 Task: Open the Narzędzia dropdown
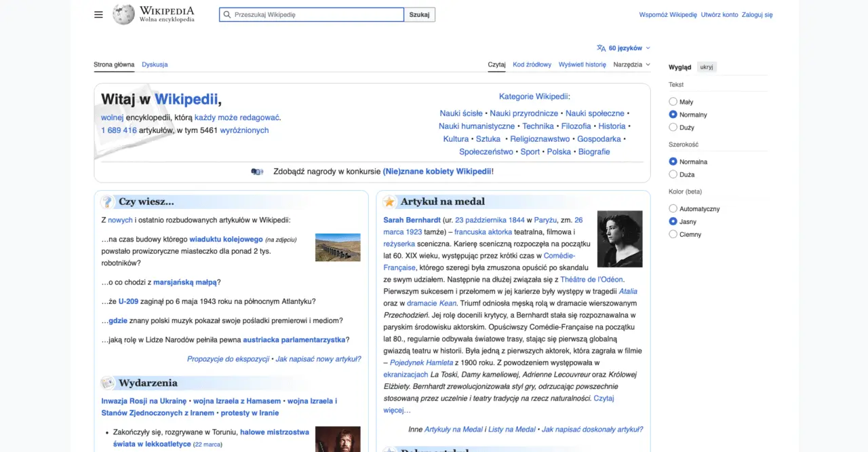[631, 64]
